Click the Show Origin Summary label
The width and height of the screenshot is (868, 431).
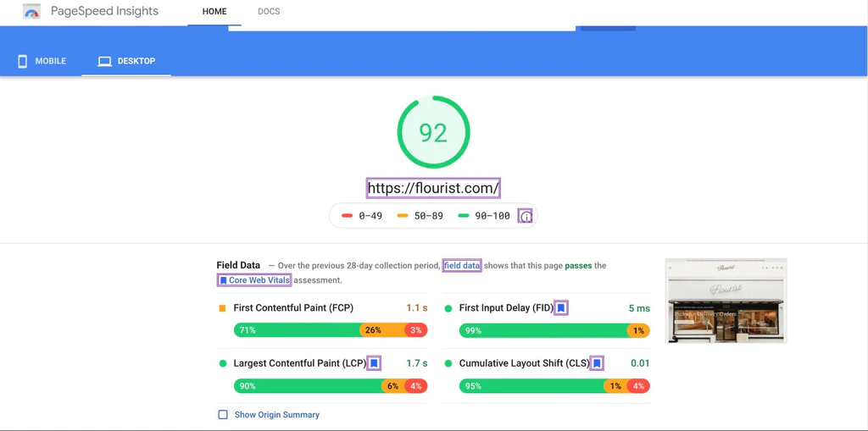coord(277,414)
